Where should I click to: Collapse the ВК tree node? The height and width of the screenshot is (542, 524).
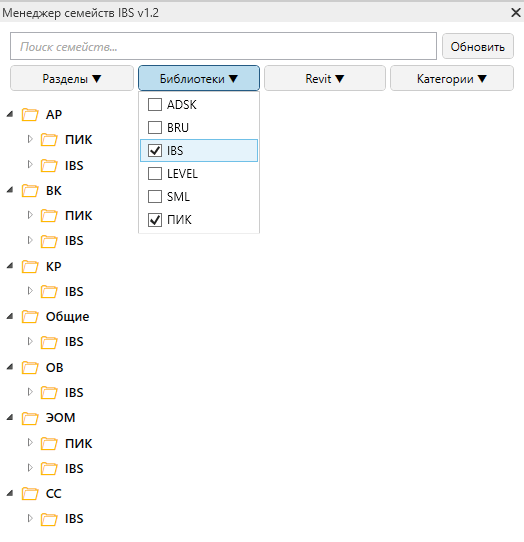click(10, 190)
